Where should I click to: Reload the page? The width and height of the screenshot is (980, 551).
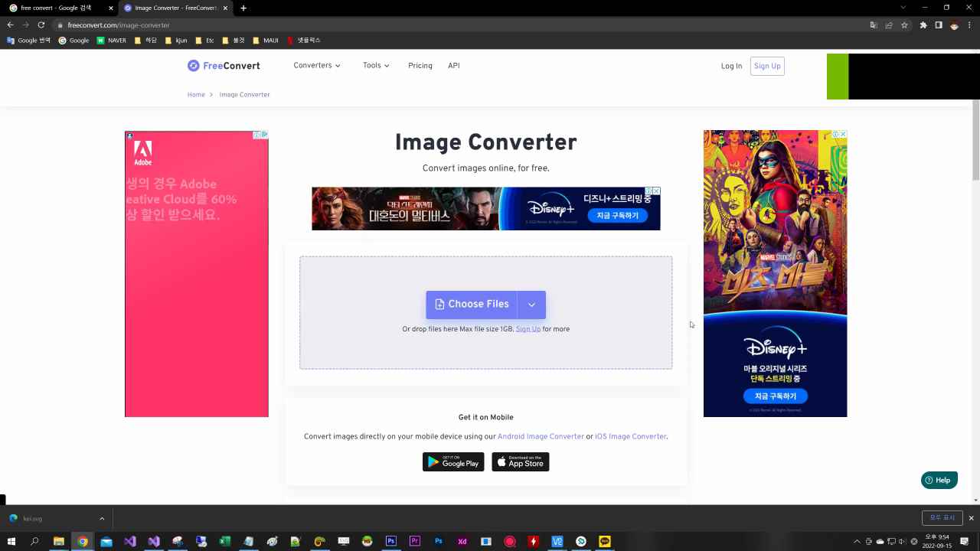pyautogui.click(x=41, y=25)
